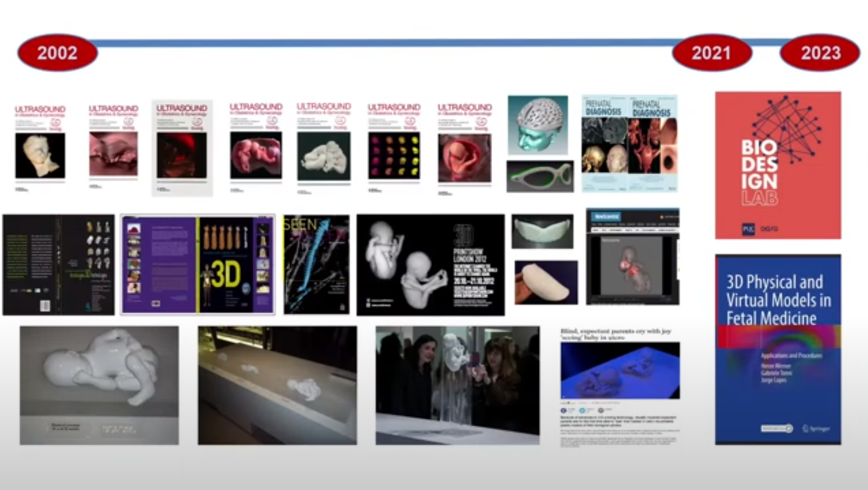Select the 2023 timeline marker

820,52
